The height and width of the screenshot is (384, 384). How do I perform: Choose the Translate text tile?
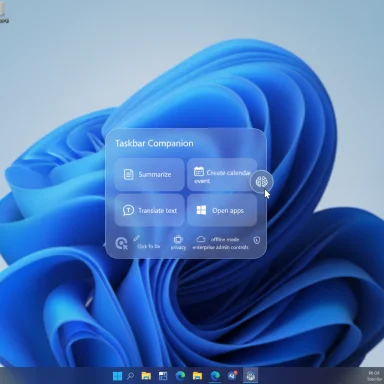[x=149, y=210]
